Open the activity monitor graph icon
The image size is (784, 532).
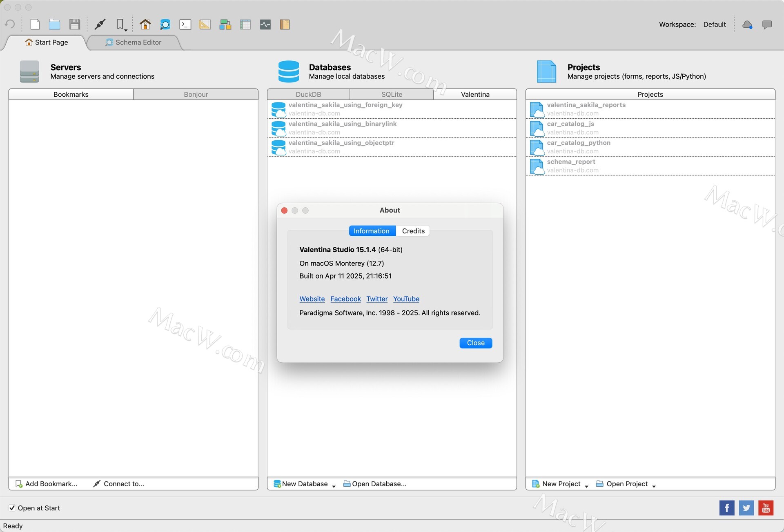[x=265, y=24]
